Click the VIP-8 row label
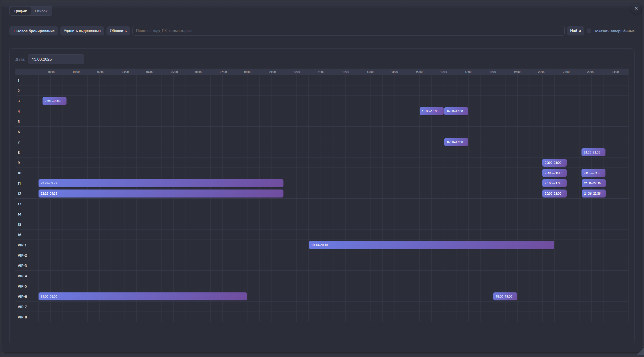644x357 pixels. click(x=22, y=317)
